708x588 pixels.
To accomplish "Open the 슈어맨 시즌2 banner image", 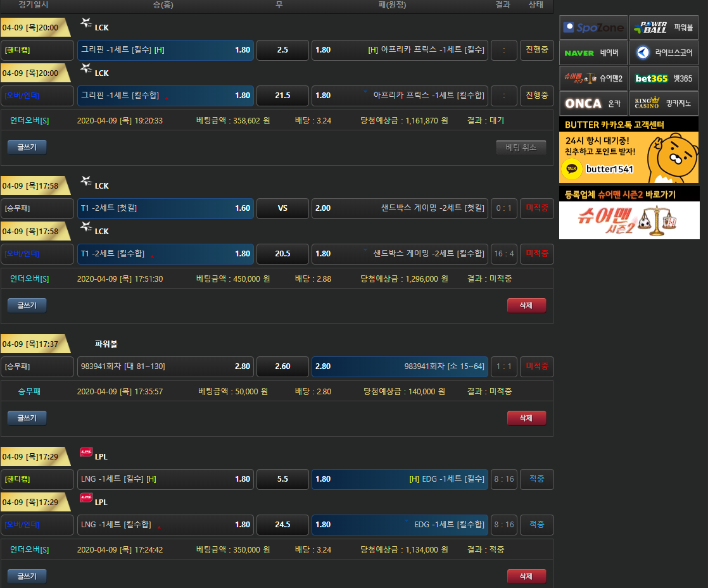I will [629, 220].
